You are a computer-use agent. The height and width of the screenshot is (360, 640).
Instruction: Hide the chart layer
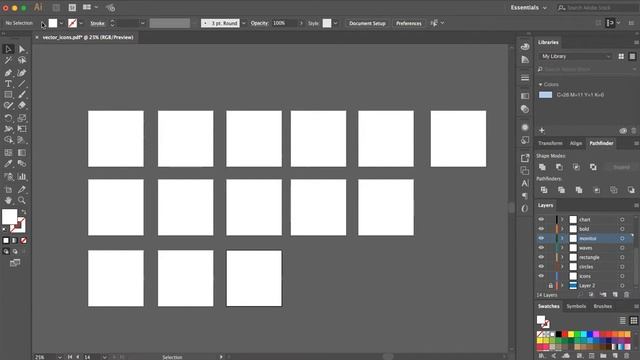point(541,220)
